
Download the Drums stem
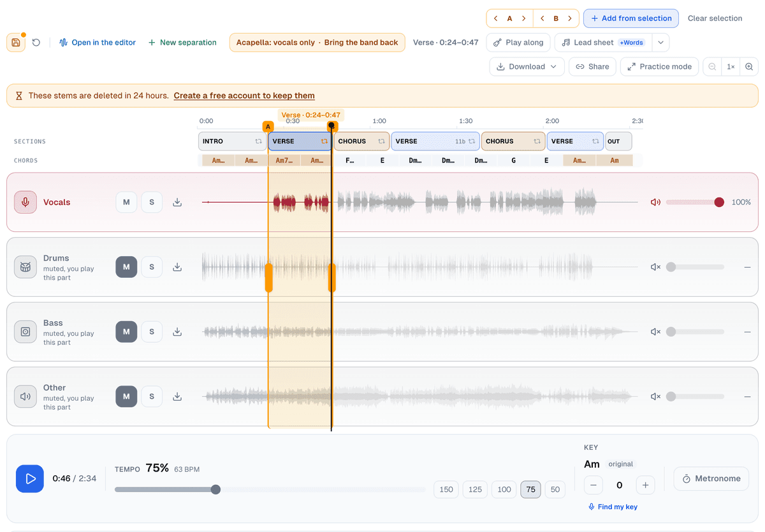click(177, 267)
